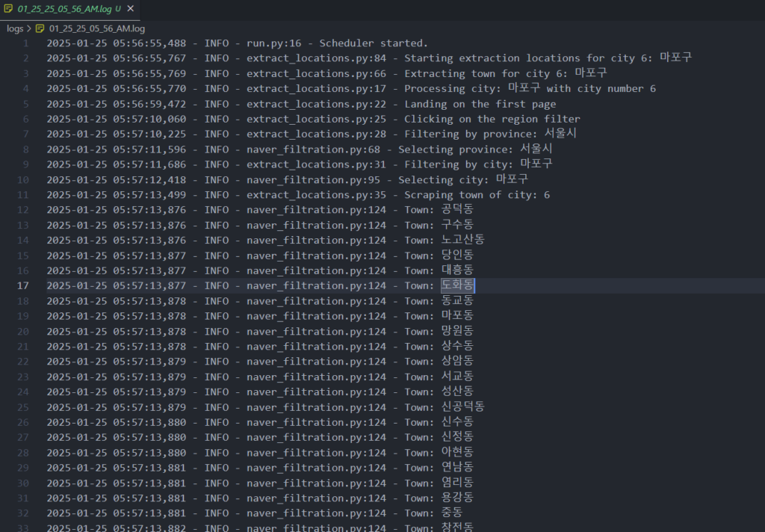Image resolution: width=765 pixels, height=532 pixels.
Task: Click line number 1 in the gutter
Action: [25, 43]
